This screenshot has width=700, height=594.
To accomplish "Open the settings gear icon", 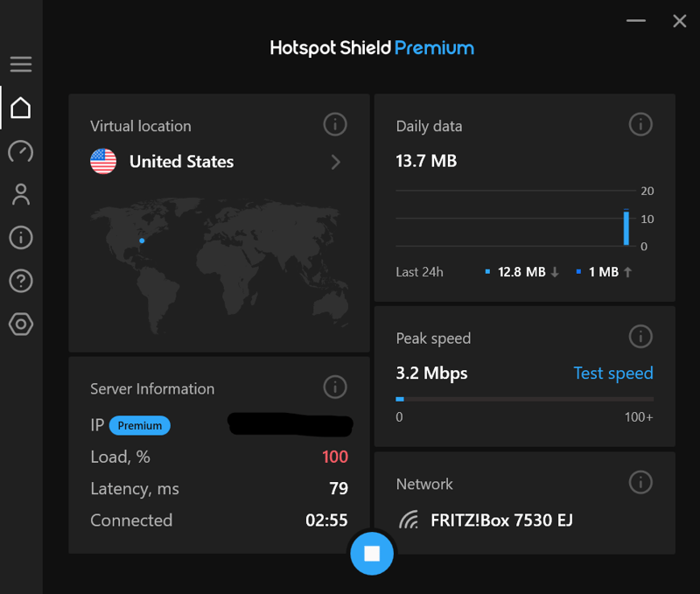I will [x=21, y=324].
